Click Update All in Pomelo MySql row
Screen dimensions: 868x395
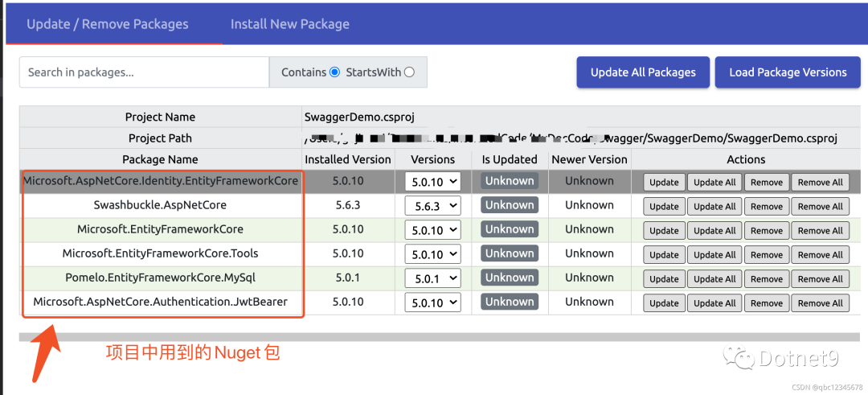click(714, 279)
